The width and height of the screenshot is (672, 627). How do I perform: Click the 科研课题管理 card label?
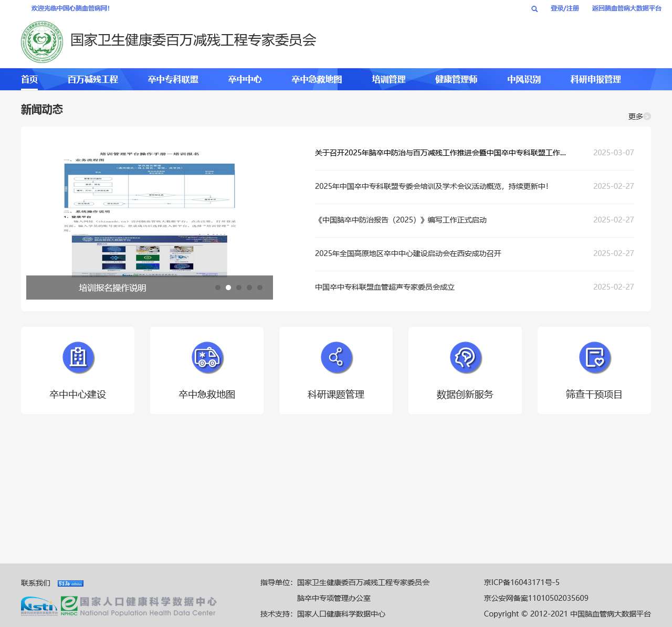click(337, 395)
